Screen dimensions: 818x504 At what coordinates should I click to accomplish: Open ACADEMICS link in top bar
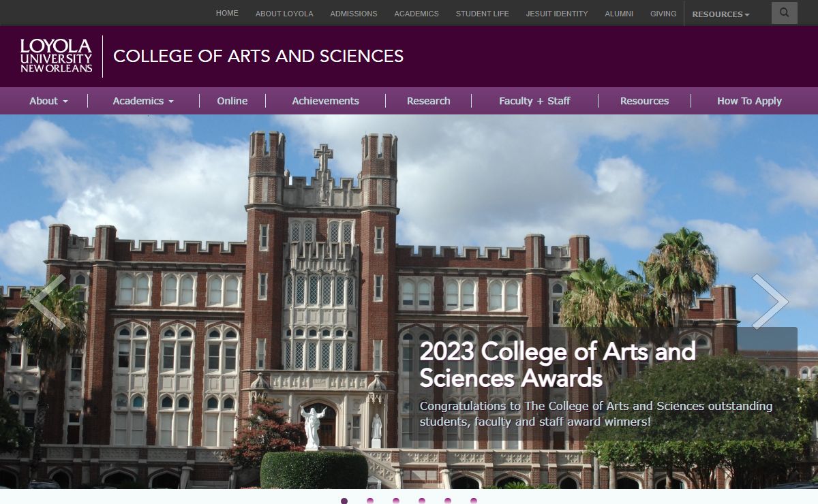click(416, 14)
